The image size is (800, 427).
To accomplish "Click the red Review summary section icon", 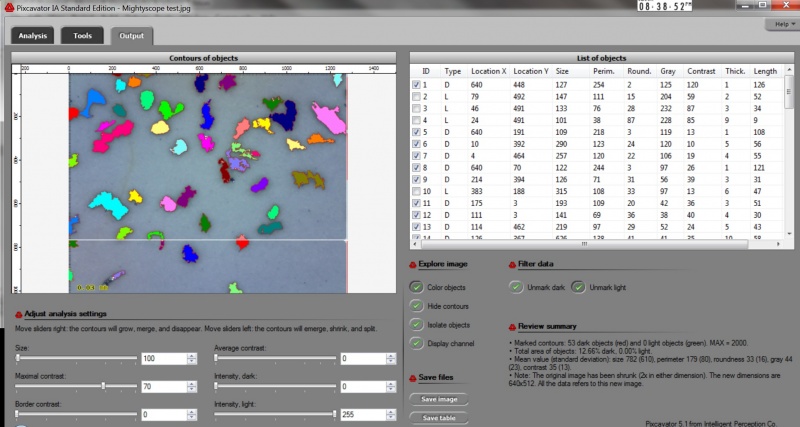I will (513, 326).
